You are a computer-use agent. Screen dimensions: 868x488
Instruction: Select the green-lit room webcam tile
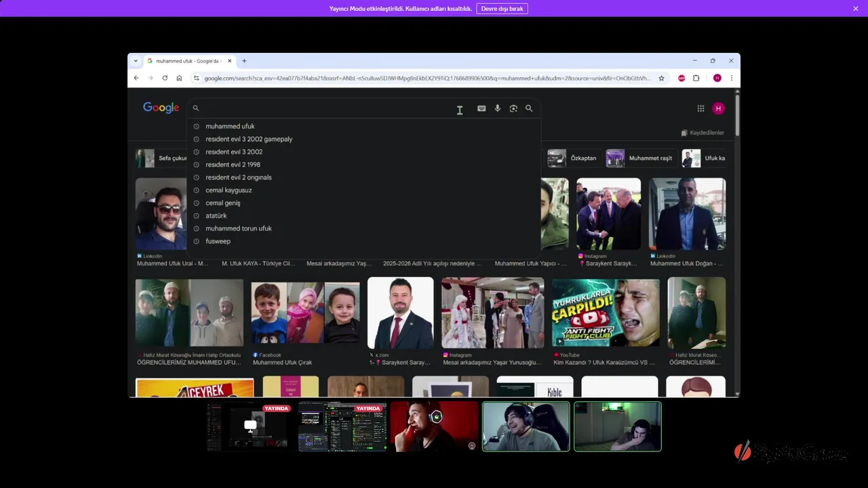click(x=618, y=427)
